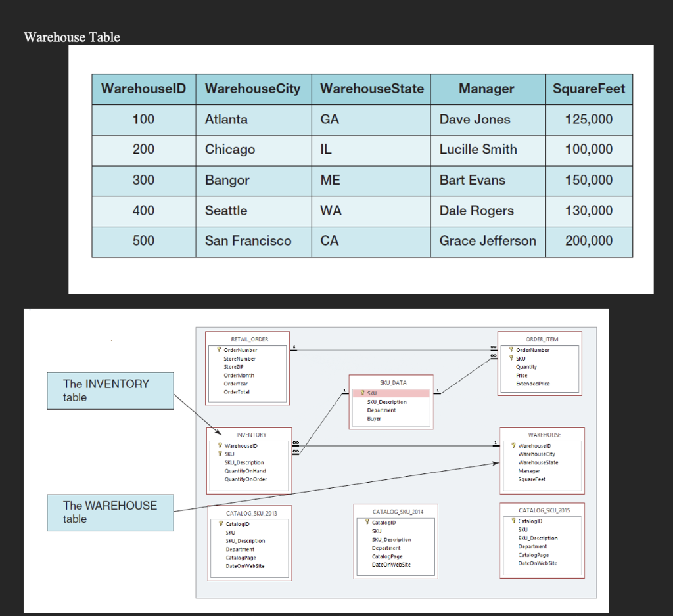Click 'The INVENTORY table' callout label

click(109, 391)
